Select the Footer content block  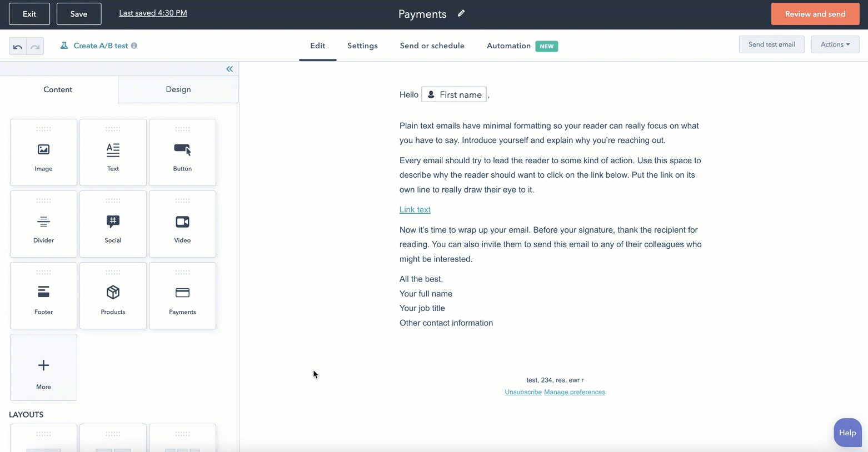[x=43, y=296]
